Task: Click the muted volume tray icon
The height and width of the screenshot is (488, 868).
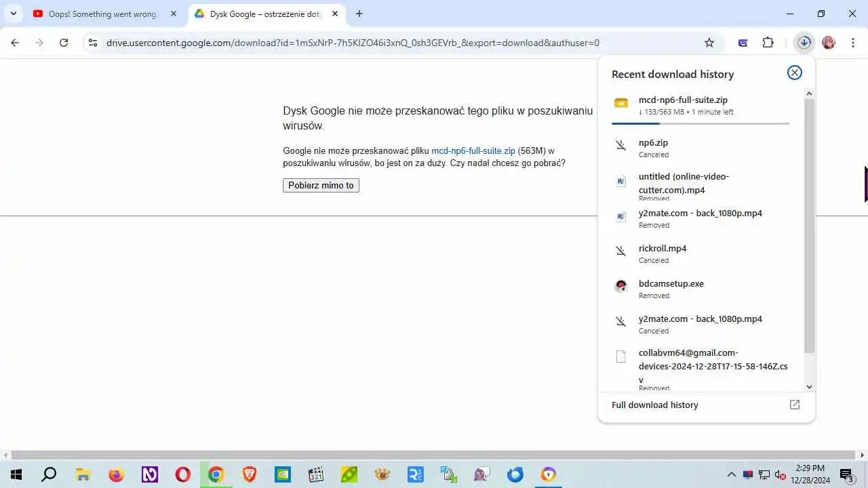Action: click(781, 474)
